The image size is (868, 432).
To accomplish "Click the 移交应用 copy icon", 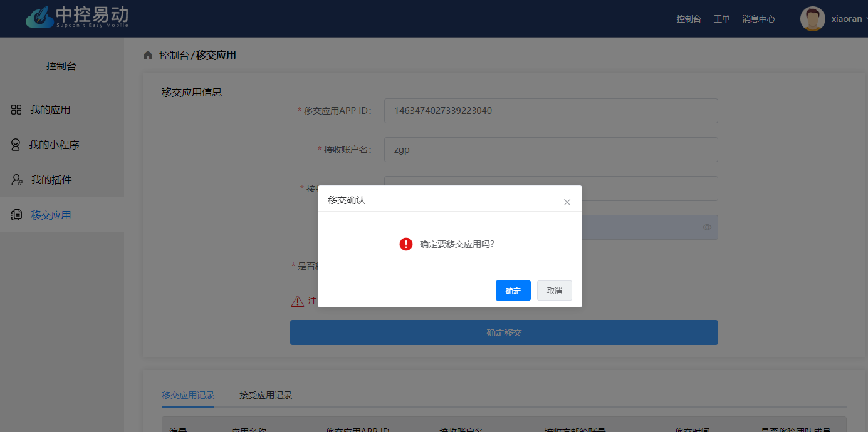I will coord(17,215).
